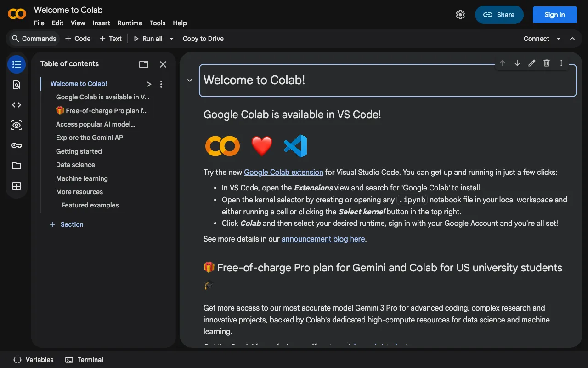Open the Connect options dropdown
This screenshot has width=588, height=368.
pyautogui.click(x=559, y=39)
